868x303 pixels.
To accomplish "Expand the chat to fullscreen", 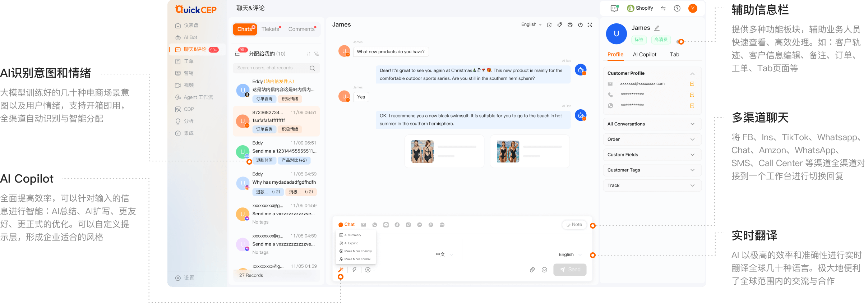I will pos(590,25).
